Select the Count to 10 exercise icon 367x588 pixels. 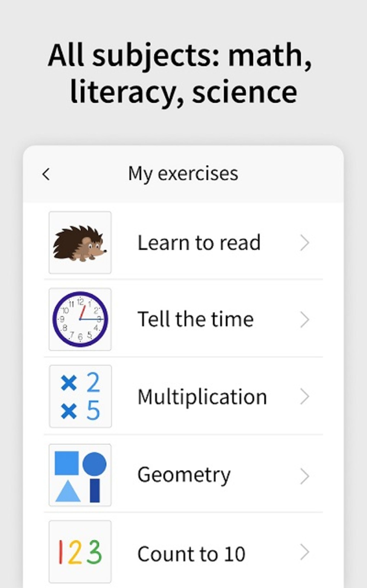[77, 550]
